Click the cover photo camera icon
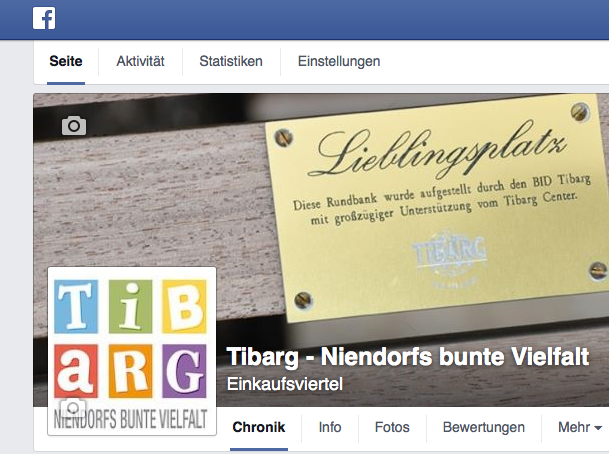The width and height of the screenshot is (609, 454). [74, 125]
